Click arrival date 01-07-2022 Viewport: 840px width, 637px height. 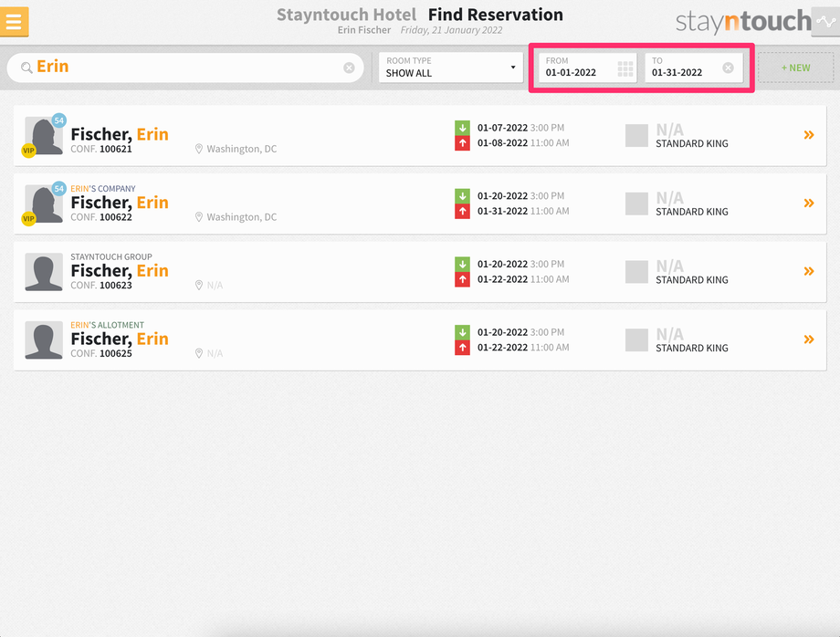(502, 128)
